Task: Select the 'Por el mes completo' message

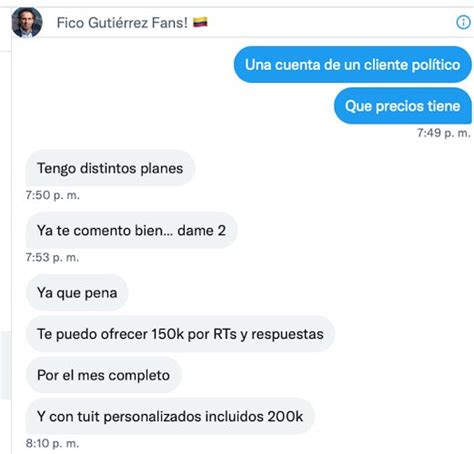Action: pyautogui.click(x=104, y=375)
